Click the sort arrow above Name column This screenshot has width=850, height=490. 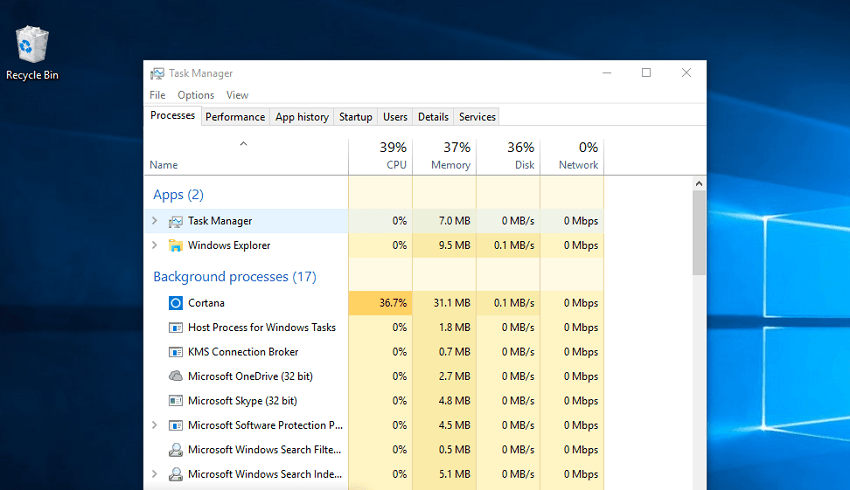point(243,144)
